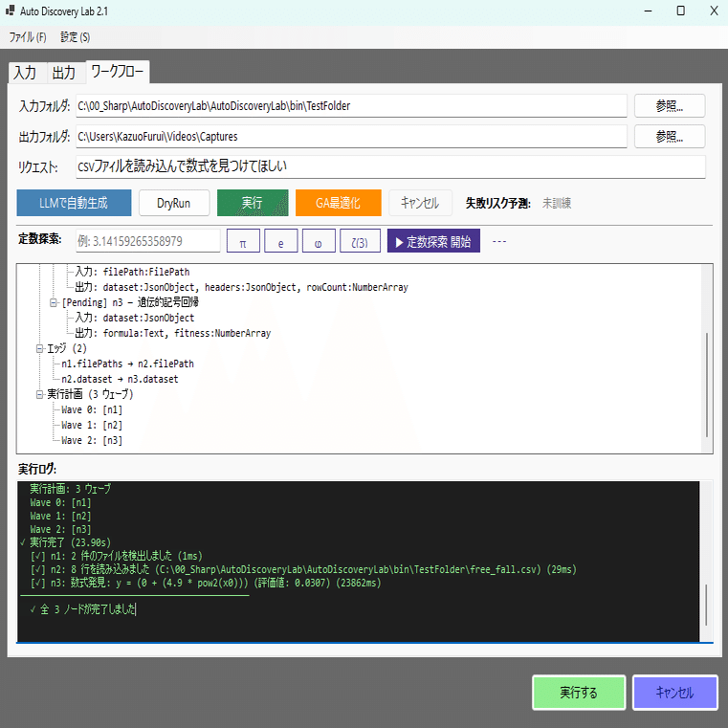This screenshot has width=728, height=728.
Task: Browse for input folder with 参照 button
Action: [670, 106]
